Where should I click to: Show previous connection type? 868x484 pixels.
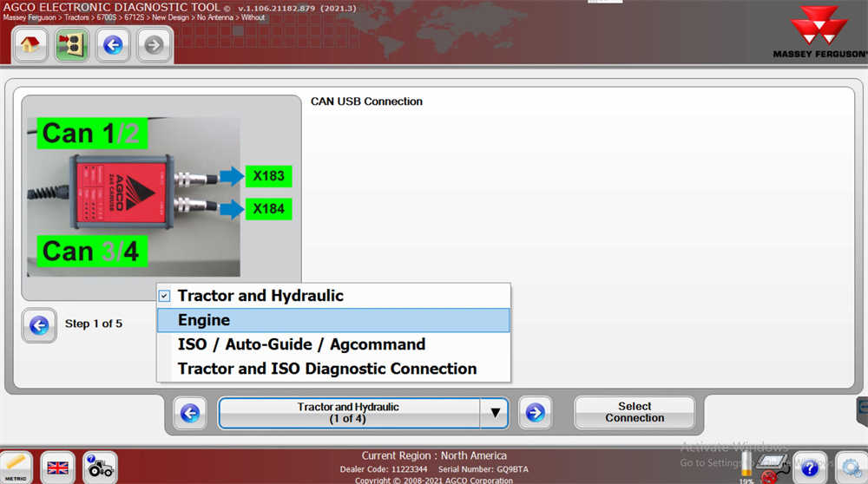click(x=190, y=413)
